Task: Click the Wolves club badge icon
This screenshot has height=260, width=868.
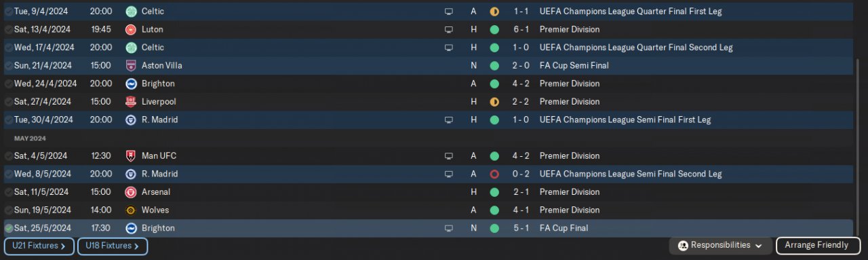Action: click(131, 210)
